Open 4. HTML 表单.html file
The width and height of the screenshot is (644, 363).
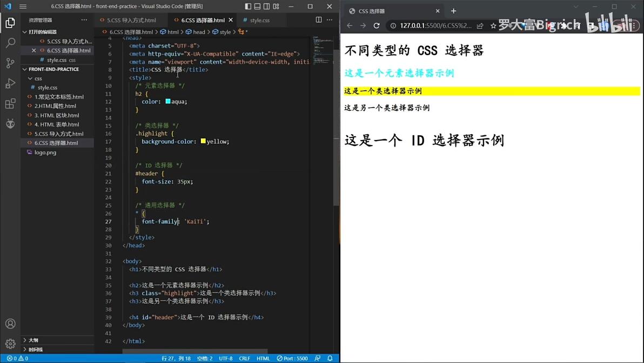coord(57,124)
